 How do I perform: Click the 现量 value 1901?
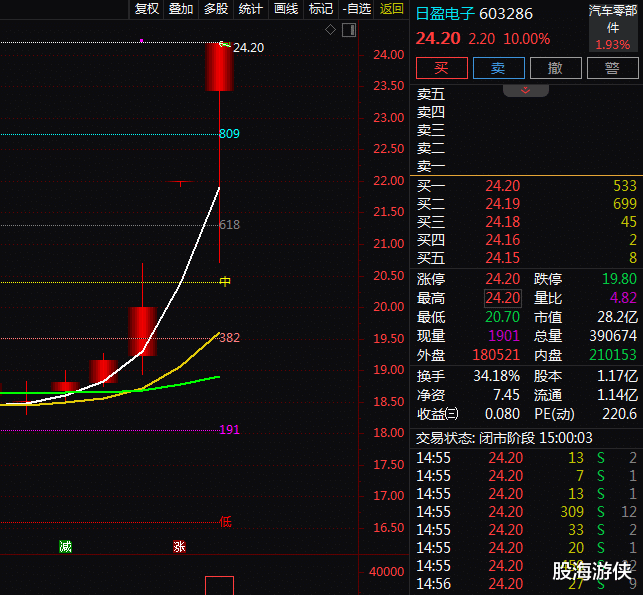pos(504,336)
